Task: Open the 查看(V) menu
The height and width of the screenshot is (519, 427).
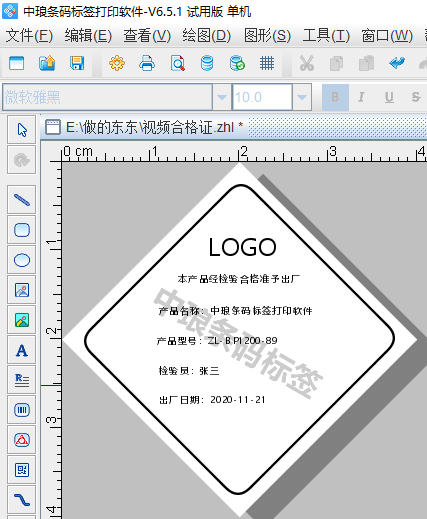Action: click(147, 35)
